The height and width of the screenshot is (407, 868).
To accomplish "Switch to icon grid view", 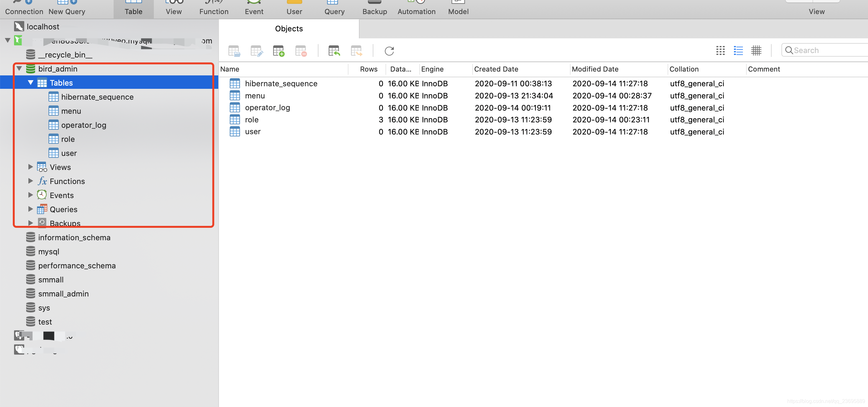I will [x=720, y=50].
